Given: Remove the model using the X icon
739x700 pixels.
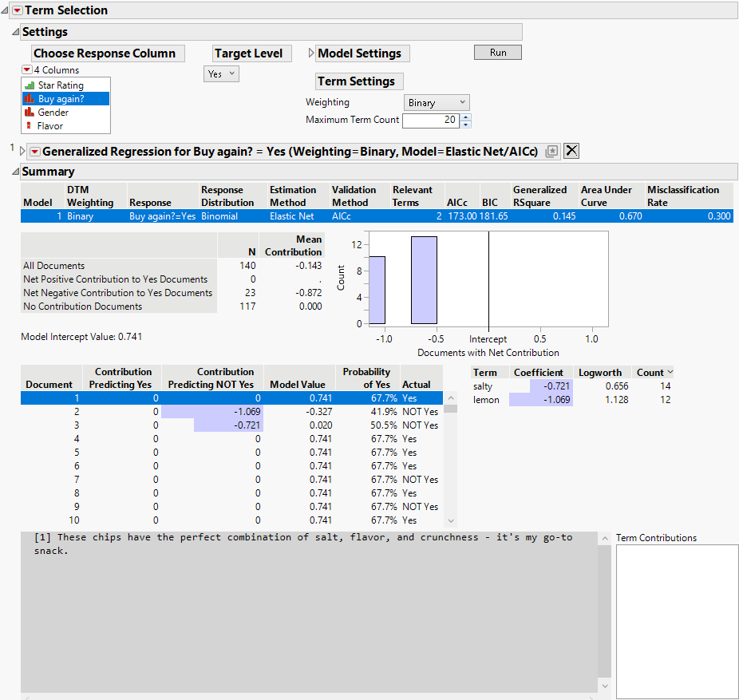Looking at the screenshot, I should click(571, 152).
